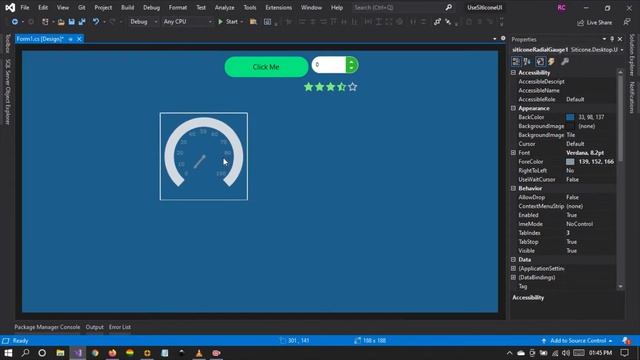
Task: Open the siticoneRadialGauge1 object selector dropdown
Action: click(622, 50)
